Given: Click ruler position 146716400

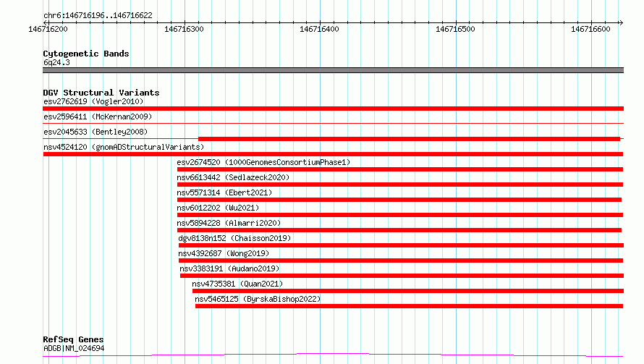Looking at the screenshot, I should (x=320, y=29).
